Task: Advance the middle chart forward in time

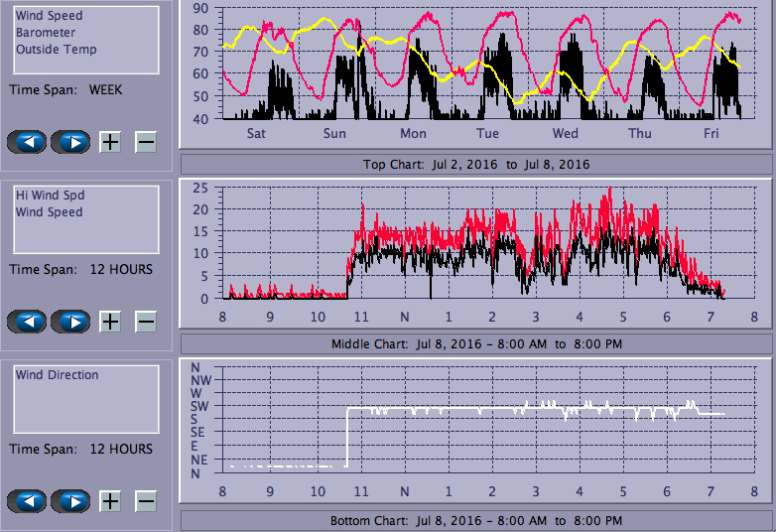Action: point(70,322)
